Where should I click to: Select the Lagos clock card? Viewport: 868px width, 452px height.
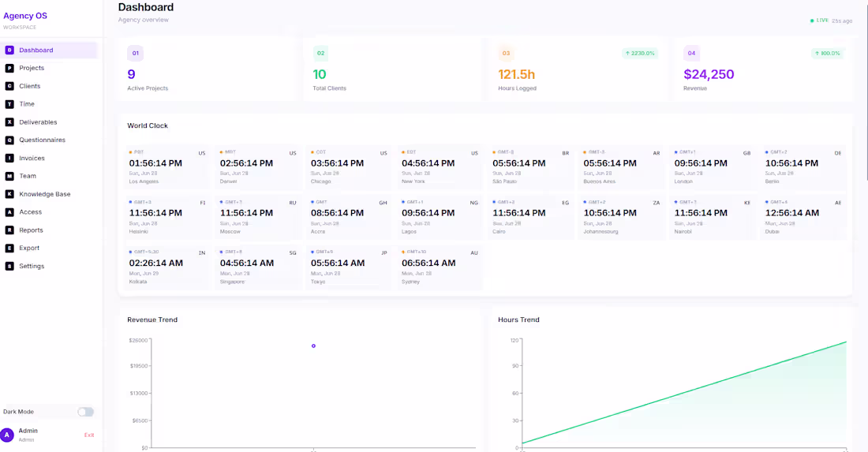pos(440,217)
